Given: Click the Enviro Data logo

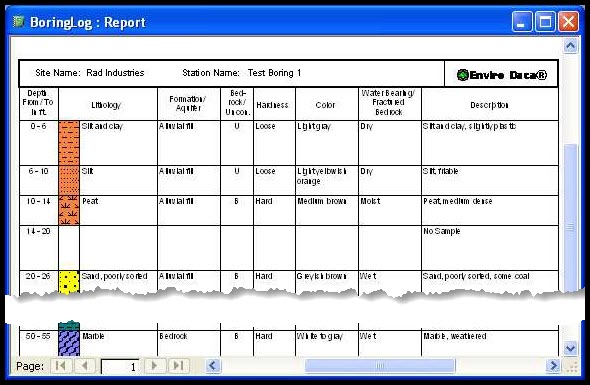Looking at the screenshot, I should coord(502,75).
